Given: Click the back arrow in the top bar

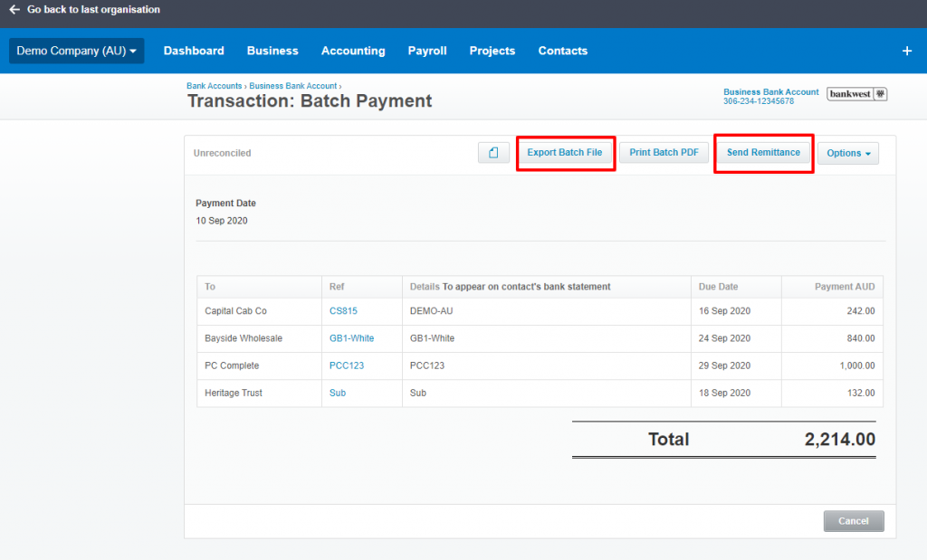Looking at the screenshot, I should click(x=12, y=10).
